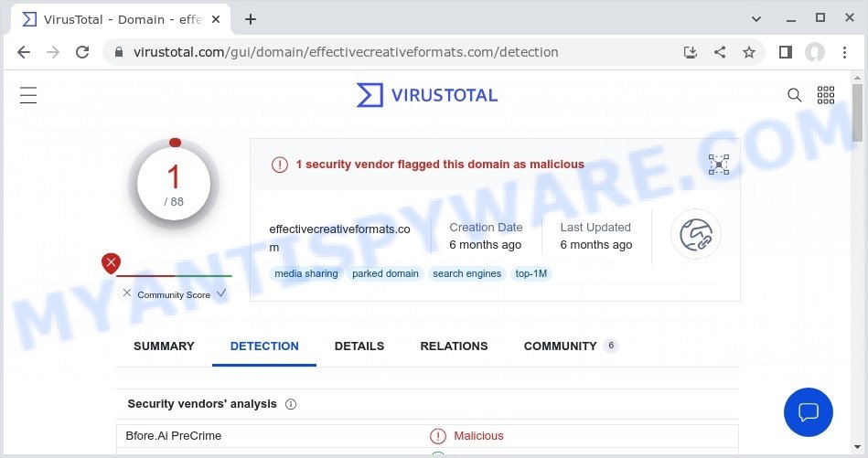Click the red X community score badge

[111, 262]
